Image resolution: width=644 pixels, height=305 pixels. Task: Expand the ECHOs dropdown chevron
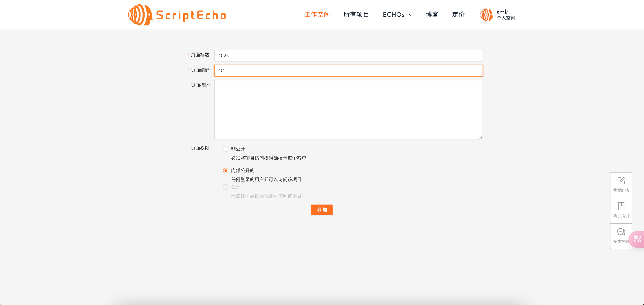click(410, 15)
